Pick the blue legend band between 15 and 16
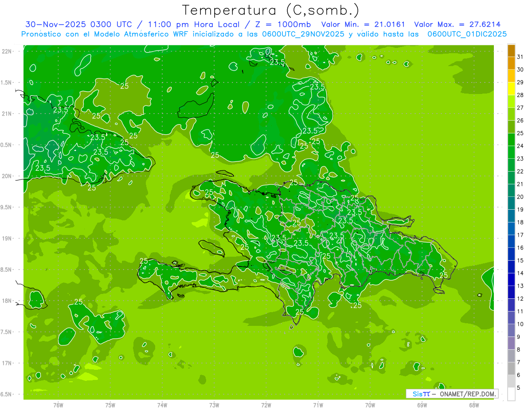This screenshot has width=532, height=411. click(511, 254)
